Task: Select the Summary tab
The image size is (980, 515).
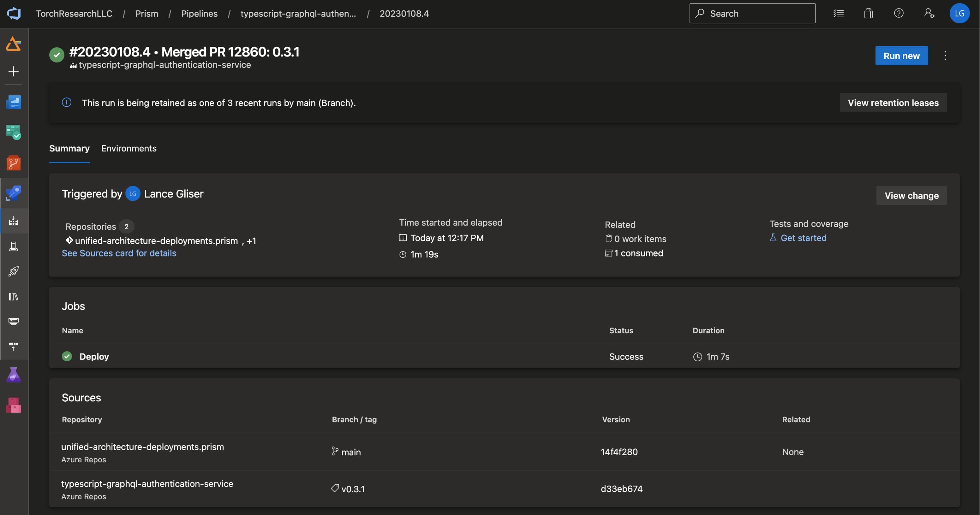Action: 69,148
